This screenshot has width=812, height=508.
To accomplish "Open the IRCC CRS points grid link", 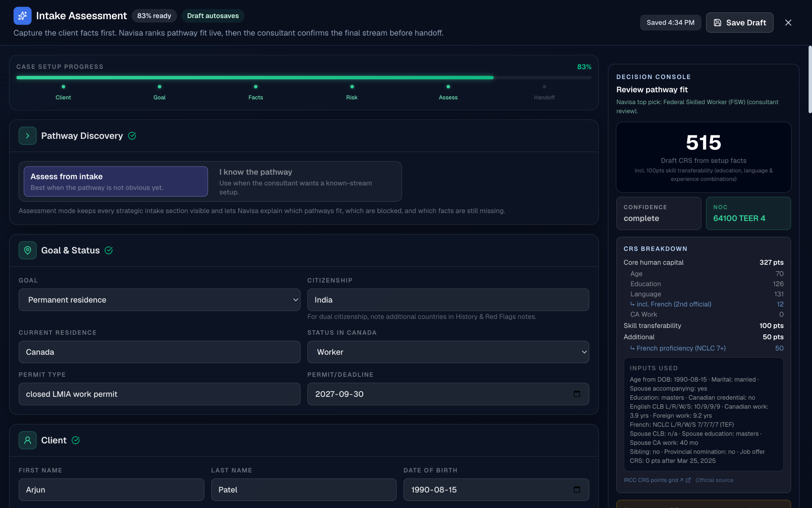I will (653, 480).
